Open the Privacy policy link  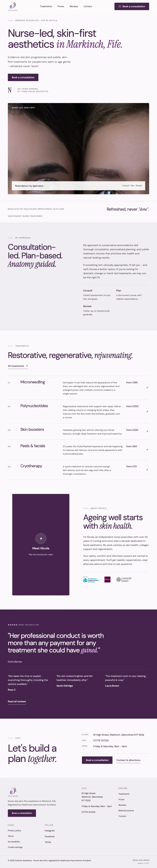15,831
